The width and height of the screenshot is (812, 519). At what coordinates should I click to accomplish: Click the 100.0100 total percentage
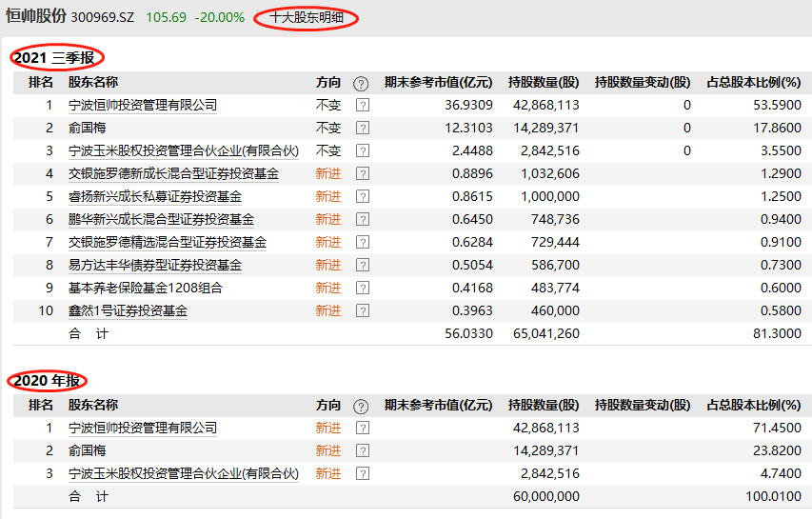click(x=774, y=496)
